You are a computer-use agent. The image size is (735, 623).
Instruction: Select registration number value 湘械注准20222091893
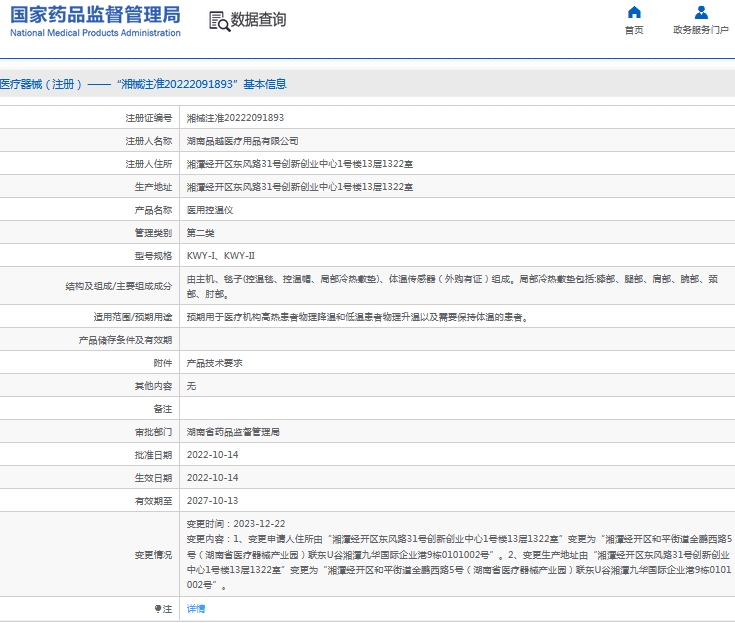235,118
